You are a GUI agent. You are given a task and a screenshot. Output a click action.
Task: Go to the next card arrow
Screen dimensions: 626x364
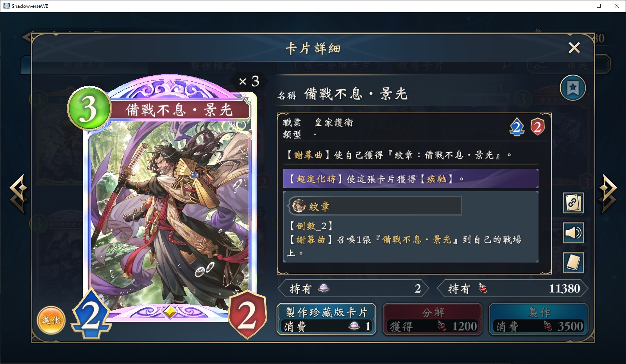tap(608, 194)
